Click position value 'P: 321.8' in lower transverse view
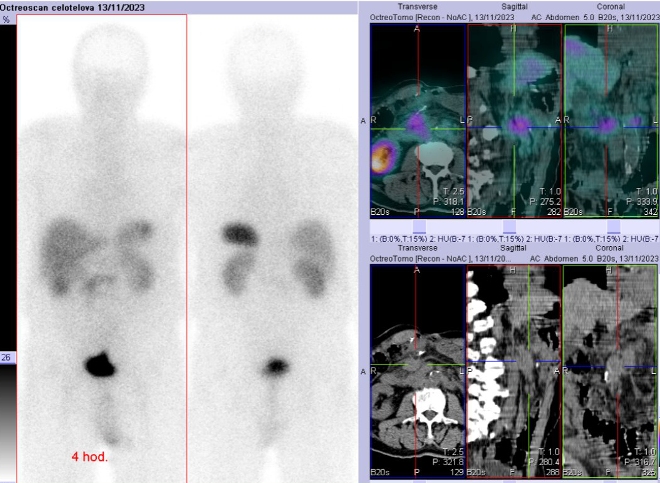This screenshot has height=483, width=660. click(448, 462)
